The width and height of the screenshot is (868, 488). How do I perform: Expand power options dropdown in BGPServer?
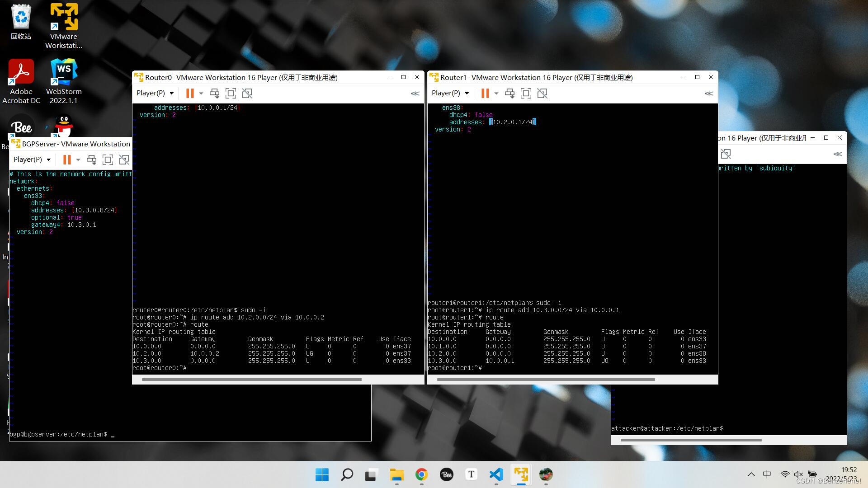(x=78, y=160)
